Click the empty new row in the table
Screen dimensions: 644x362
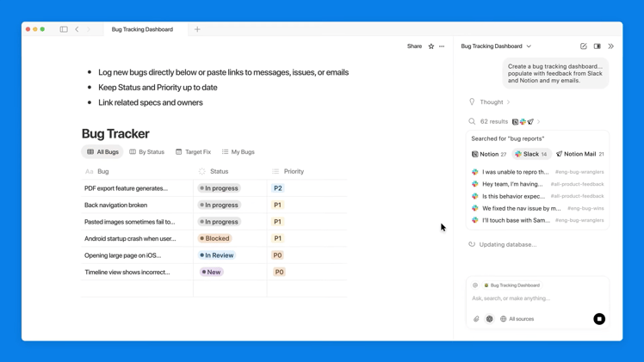pos(214,289)
